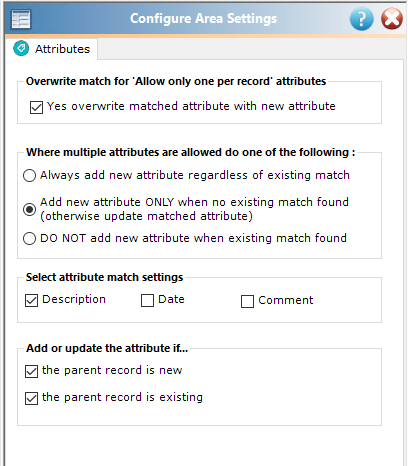Close the dialog with the red X icon
The height and width of the screenshot is (466, 408).
coord(392,19)
